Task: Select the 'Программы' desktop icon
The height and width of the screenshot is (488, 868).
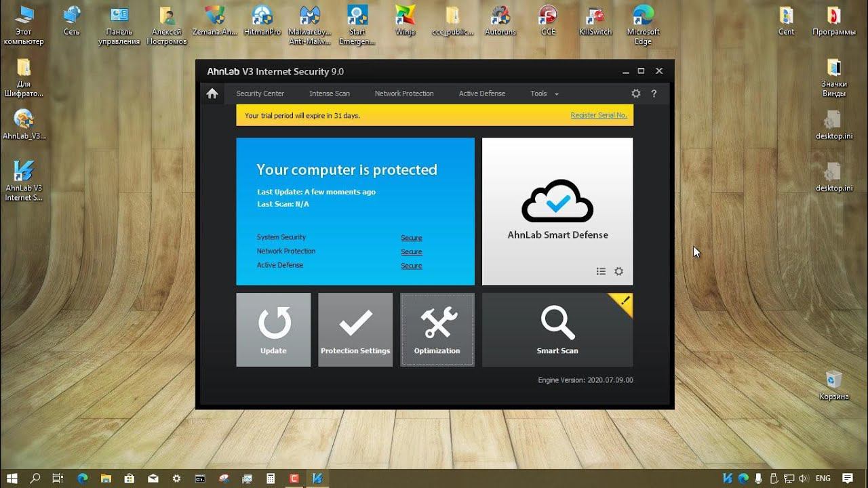Action: pos(834,22)
